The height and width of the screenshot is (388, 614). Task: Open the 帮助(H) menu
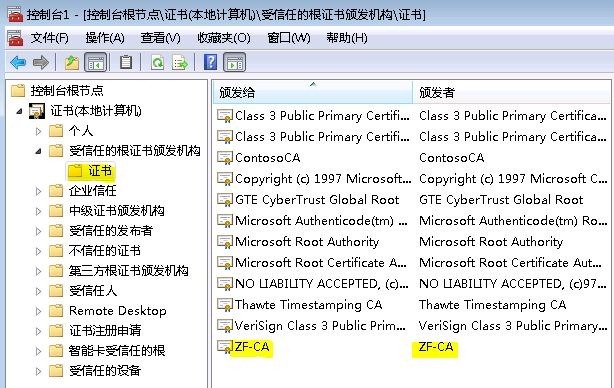[x=347, y=38]
